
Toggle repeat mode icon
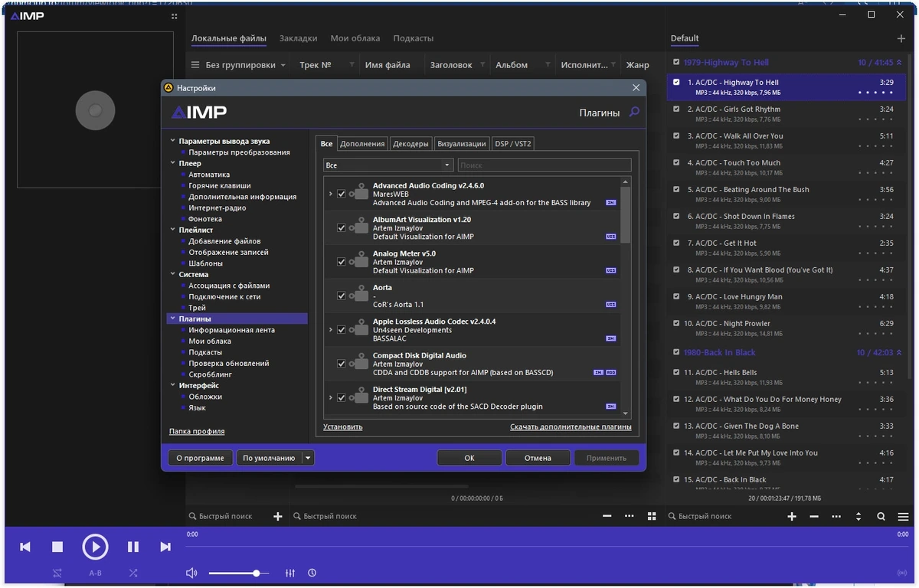click(x=57, y=573)
